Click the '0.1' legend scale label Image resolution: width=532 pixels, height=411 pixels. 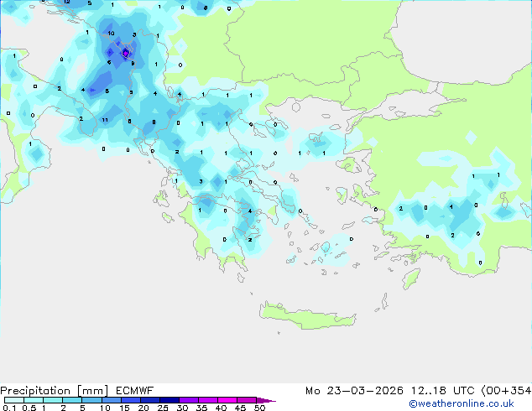pos(9,408)
